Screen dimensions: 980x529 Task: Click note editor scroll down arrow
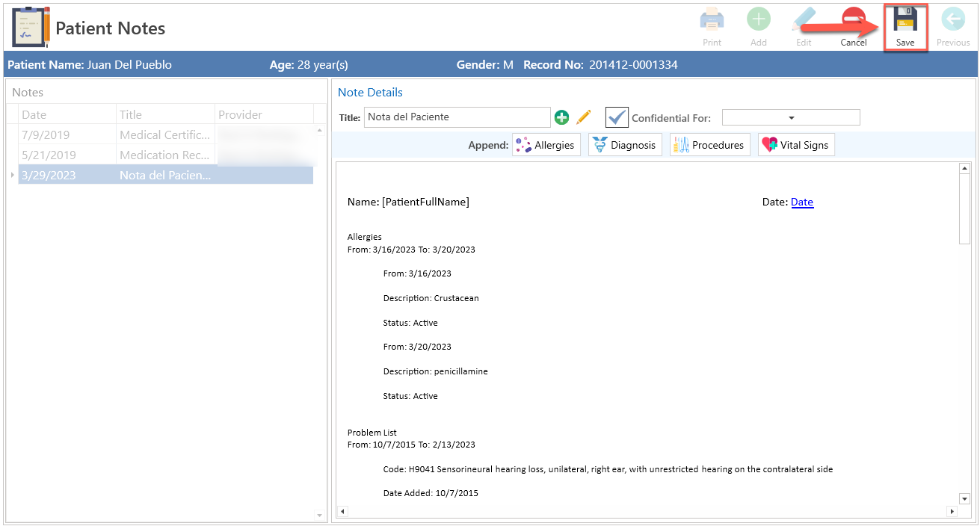click(x=964, y=498)
